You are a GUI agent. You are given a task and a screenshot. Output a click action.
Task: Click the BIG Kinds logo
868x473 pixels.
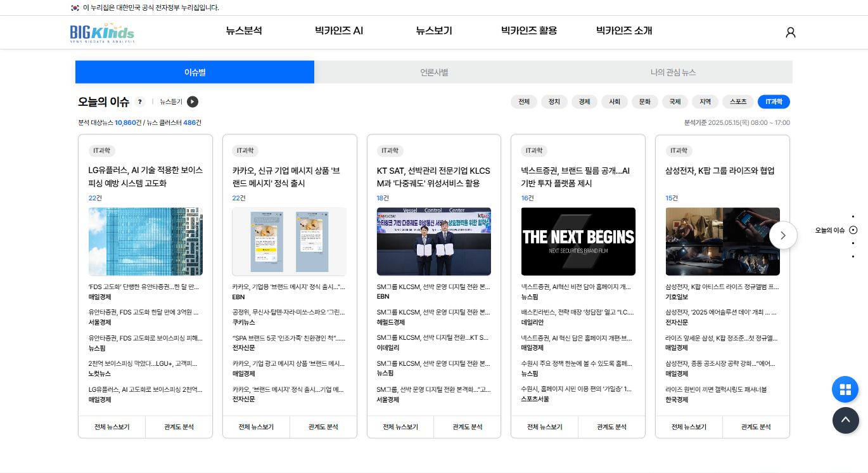(102, 33)
